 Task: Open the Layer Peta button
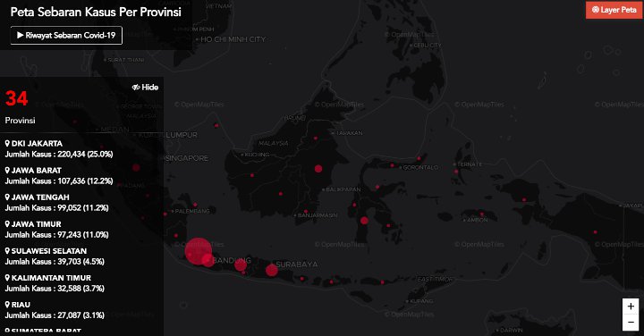point(614,10)
